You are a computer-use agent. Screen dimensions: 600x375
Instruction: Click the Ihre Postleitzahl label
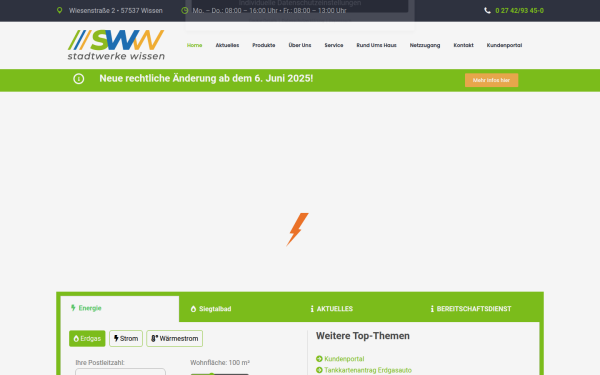pos(100,362)
